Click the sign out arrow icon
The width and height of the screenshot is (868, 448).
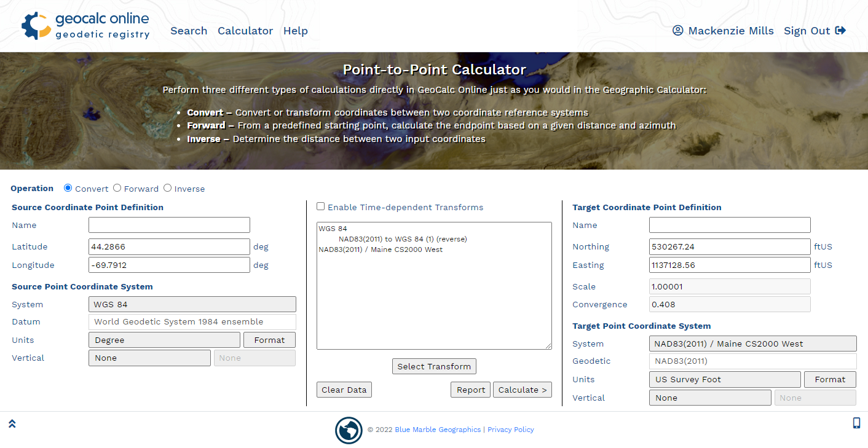pyautogui.click(x=840, y=31)
